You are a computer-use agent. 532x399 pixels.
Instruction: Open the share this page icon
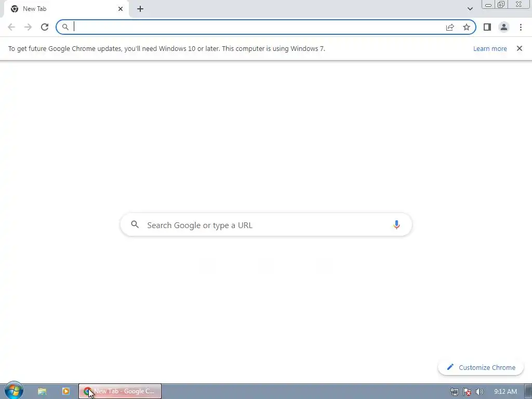(x=450, y=27)
